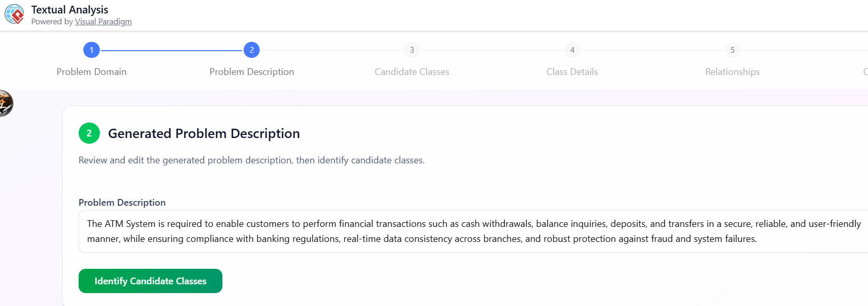This screenshot has width=868, height=306.
Task: Select the Problem Description step label
Action: (251, 72)
